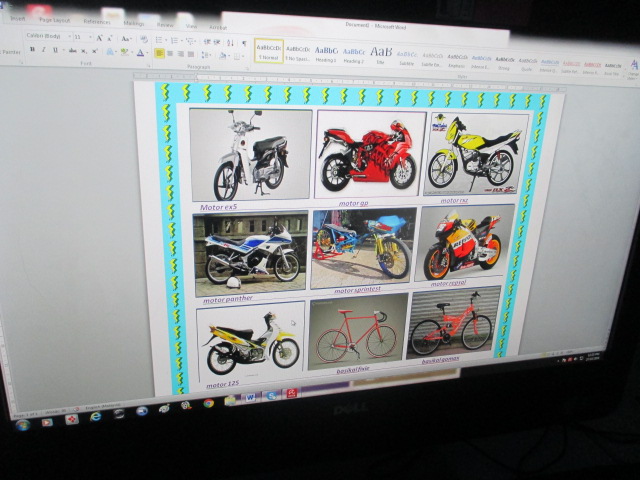Click the multilevel list icon

coord(189,41)
